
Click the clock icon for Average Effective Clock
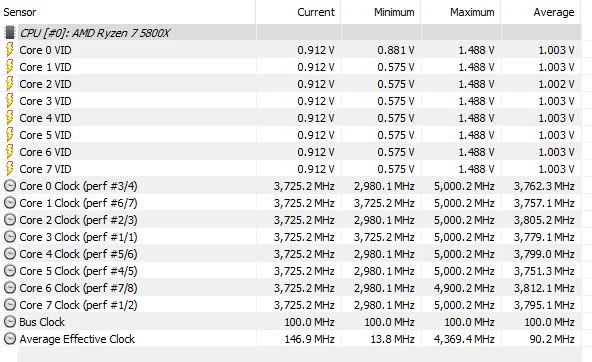[x=10, y=339]
